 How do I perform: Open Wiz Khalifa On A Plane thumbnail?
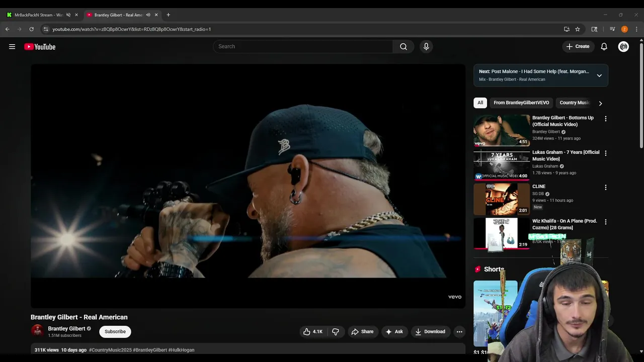[x=502, y=233]
